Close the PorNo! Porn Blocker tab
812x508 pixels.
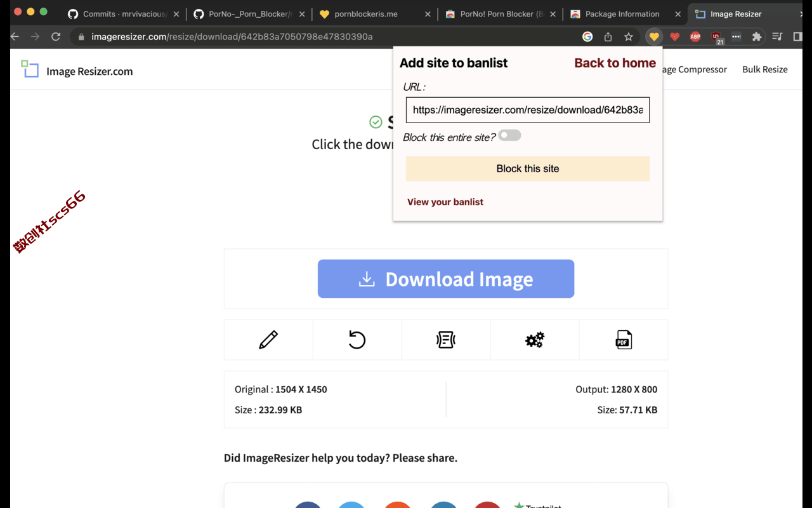(x=553, y=14)
